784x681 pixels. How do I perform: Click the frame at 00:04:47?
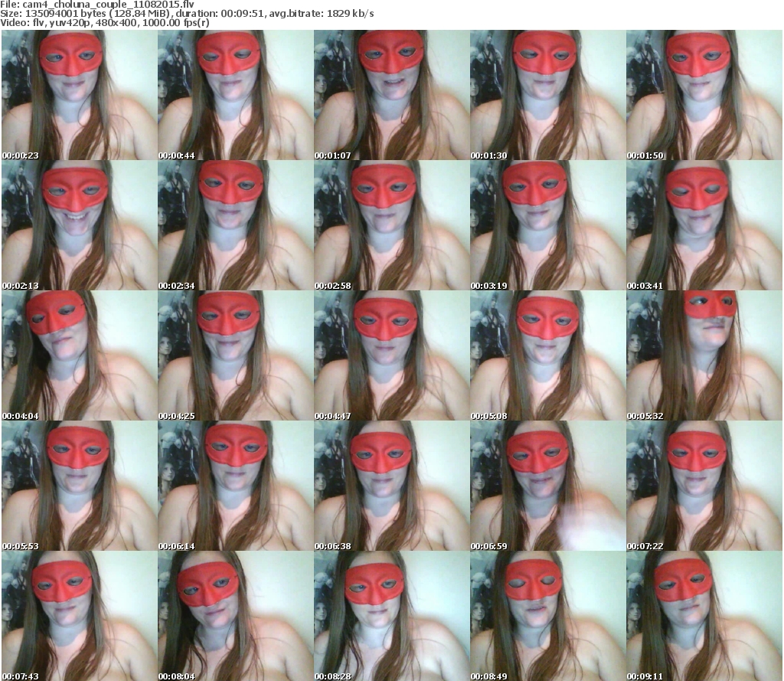tap(391, 355)
